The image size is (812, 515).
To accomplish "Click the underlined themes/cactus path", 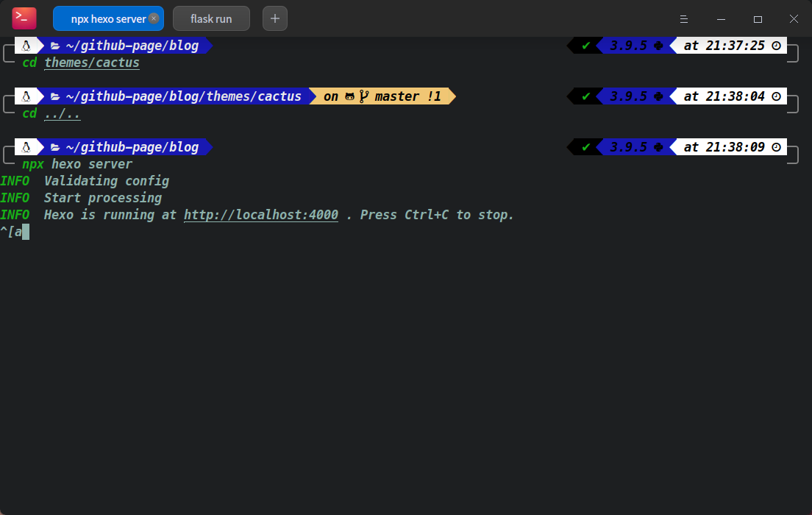I will tap(92, 63).
